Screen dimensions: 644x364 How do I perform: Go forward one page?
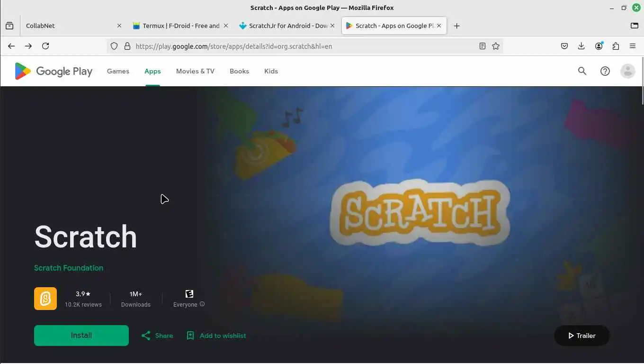pyautogui.click(x=28, y=46)
